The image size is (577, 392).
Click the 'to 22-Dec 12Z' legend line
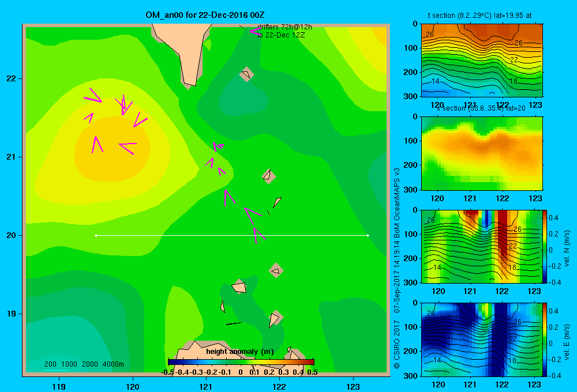coord(281,35)
